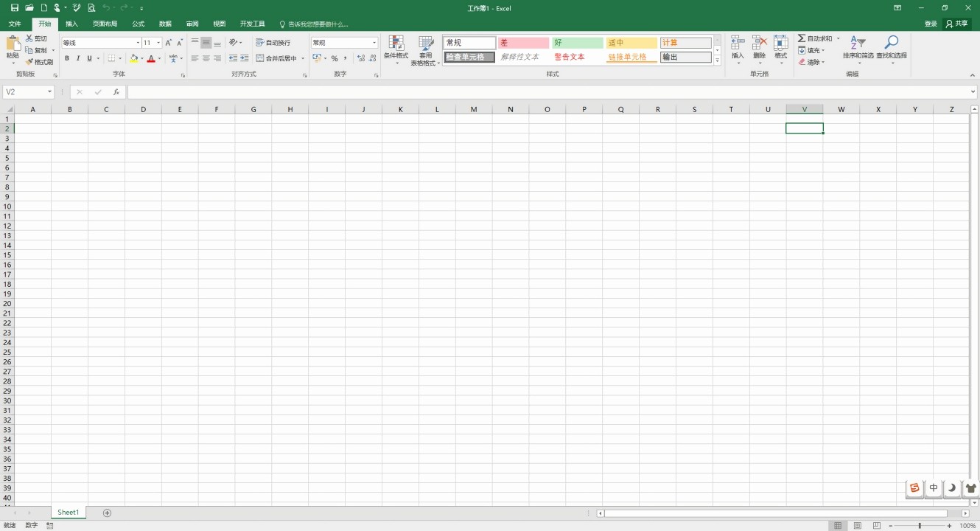
Task: Select the 计算 (Calculation) cell style
Action: click(x=685, y=42)
